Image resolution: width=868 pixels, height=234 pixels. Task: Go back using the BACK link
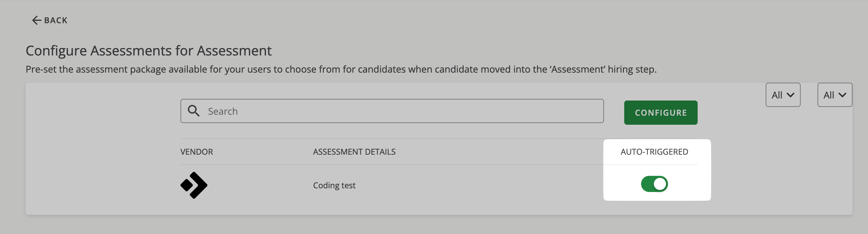point(50,21)
